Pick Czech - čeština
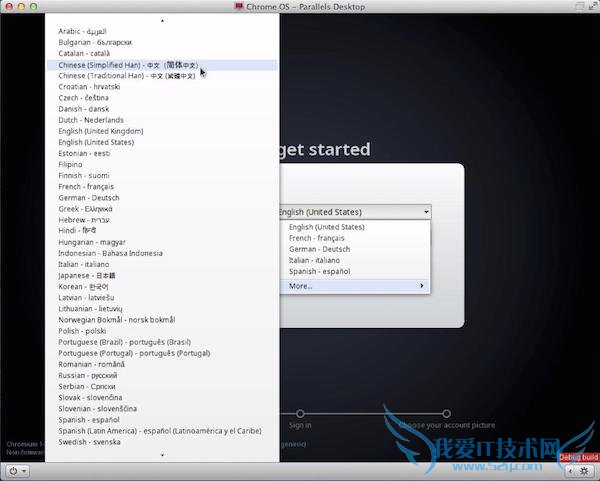The image size is (600, 481). [x=161, y=98]
